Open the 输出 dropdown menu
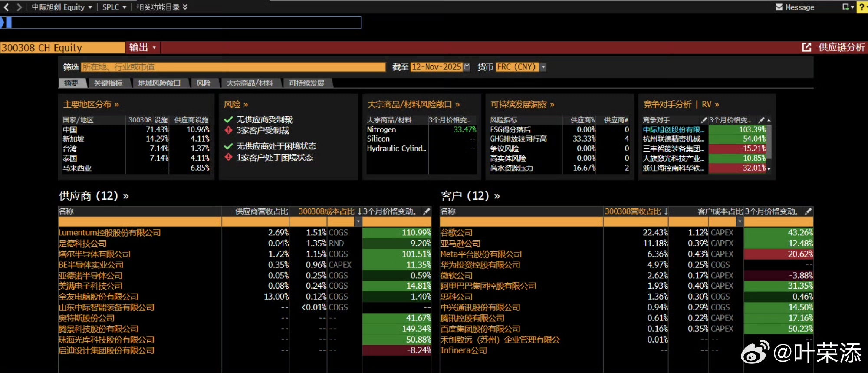The height and width of the screenshot is (373, 868). click(x=142, y=47)
